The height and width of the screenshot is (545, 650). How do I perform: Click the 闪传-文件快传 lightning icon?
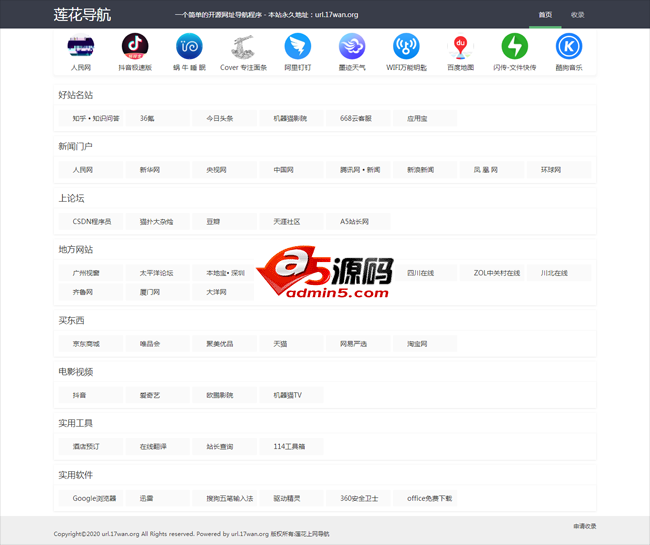[515, 46]
